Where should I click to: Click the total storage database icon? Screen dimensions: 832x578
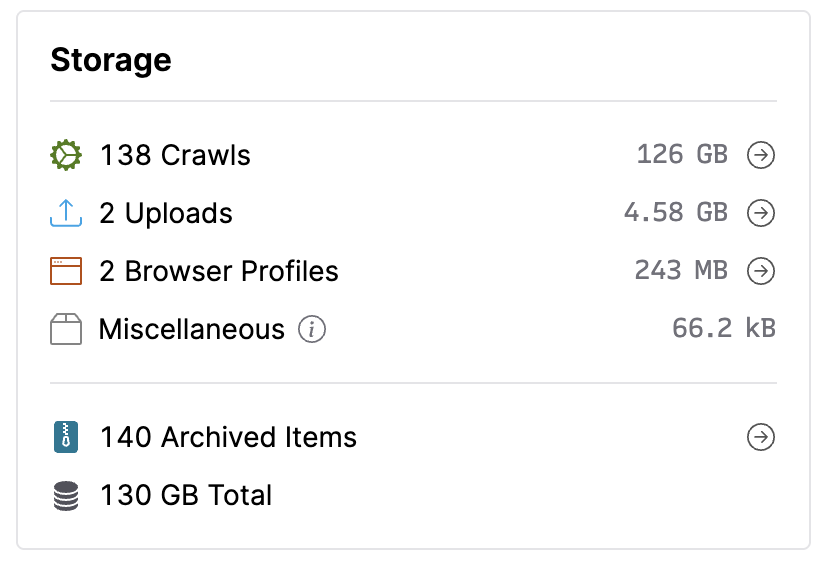(65, 495)
